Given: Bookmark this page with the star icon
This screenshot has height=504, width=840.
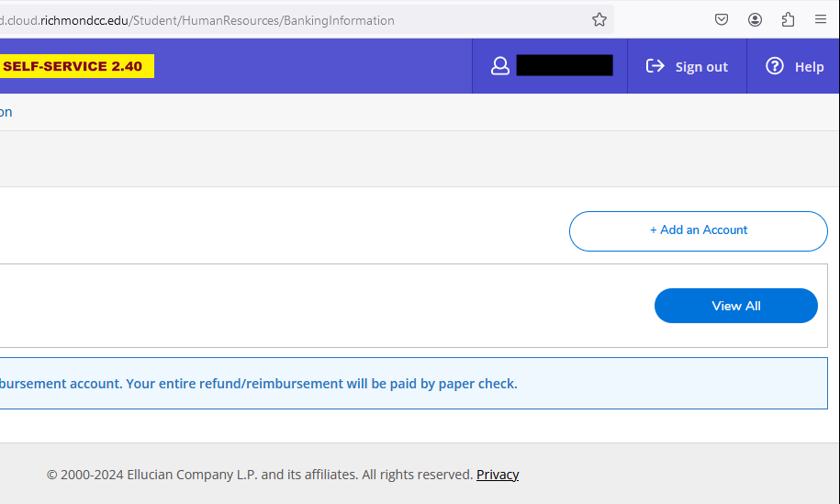Looking at the screenshot, I should 599,20.
